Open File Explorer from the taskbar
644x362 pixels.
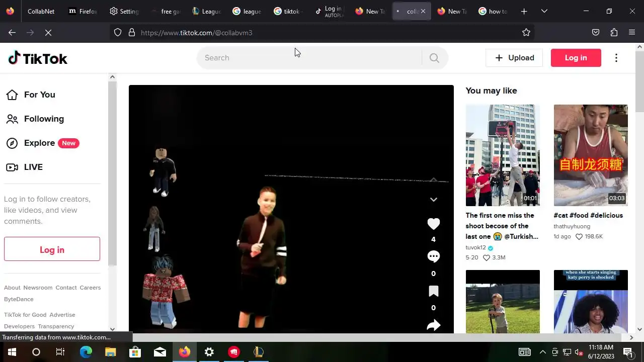(110, 352)
